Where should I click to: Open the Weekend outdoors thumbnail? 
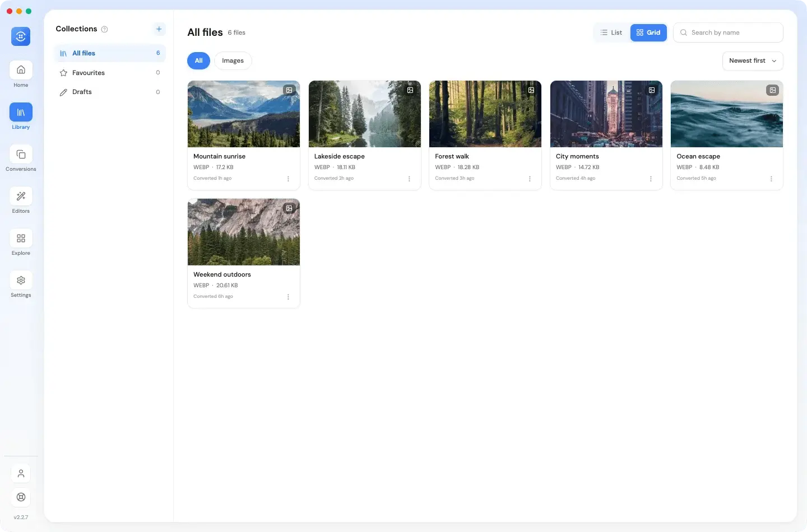pos(244,232)
